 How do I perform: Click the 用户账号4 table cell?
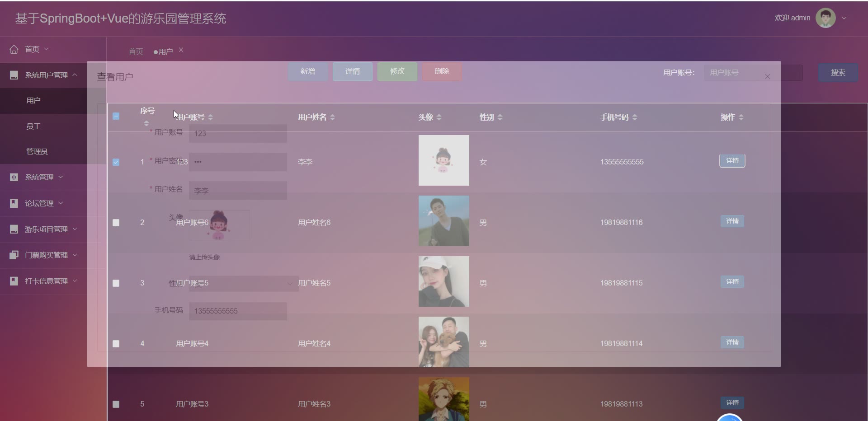tap(192, 344)
